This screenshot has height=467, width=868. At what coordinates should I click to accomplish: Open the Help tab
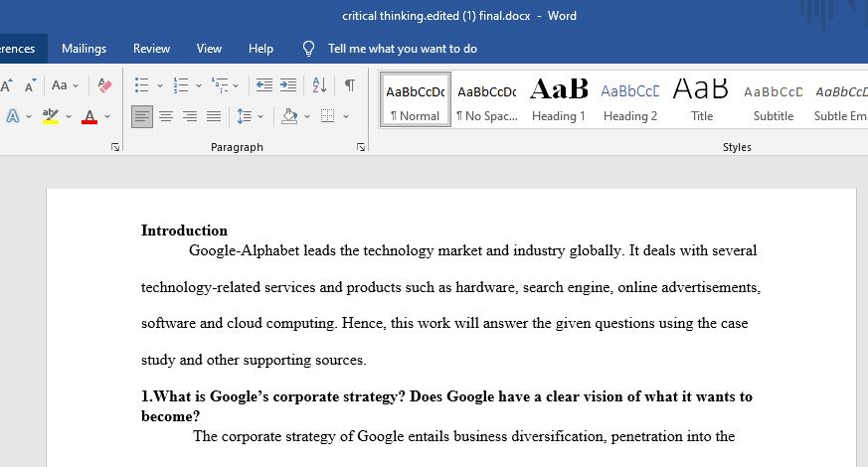[260, 49]
